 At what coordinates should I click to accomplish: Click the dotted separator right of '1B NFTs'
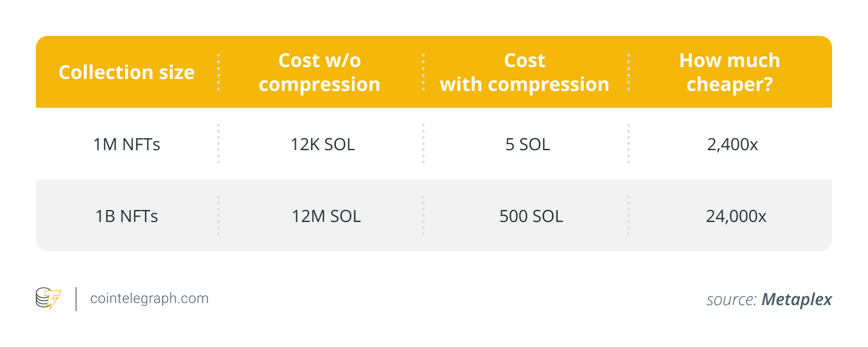click(218, 215)
